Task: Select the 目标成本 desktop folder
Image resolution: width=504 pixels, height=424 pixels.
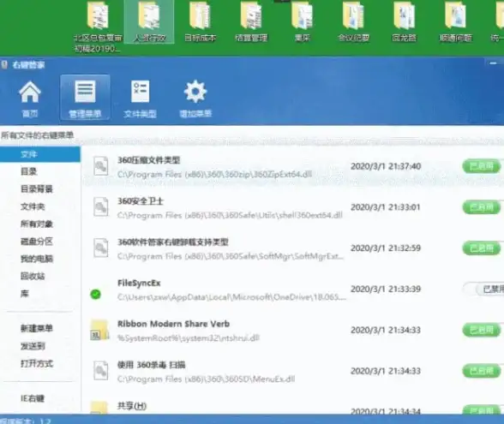Action: [201, 22]
